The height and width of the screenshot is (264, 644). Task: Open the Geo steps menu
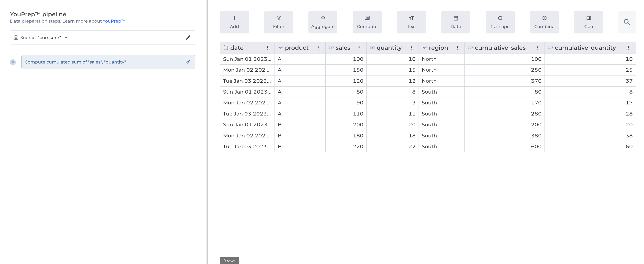[588, 22]
